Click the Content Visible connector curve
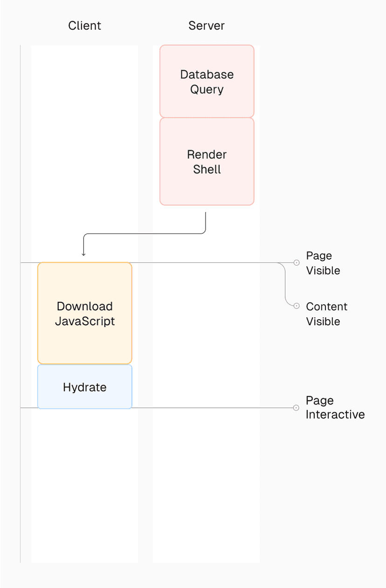Screen dimensions: 386x588 pyautogui.click(x=286, y=284)
